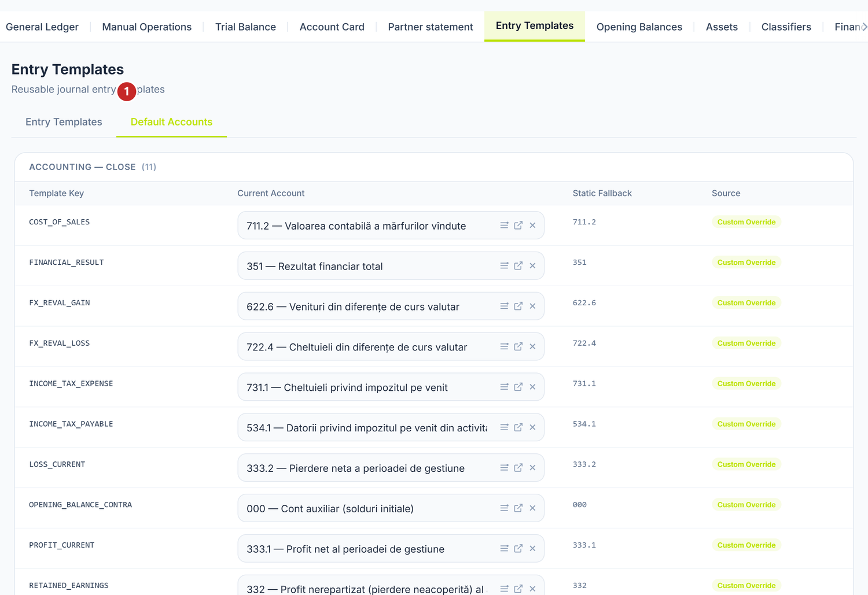Click list icon in FINANCIAL_RESULT row
This screenshot has height=595, width=868.
[x=504, y=266]
